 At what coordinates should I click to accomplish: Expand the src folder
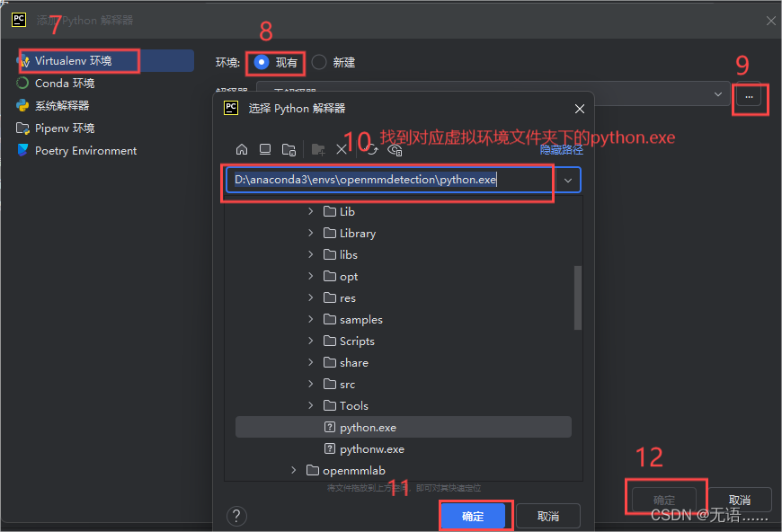pos(311,384)
